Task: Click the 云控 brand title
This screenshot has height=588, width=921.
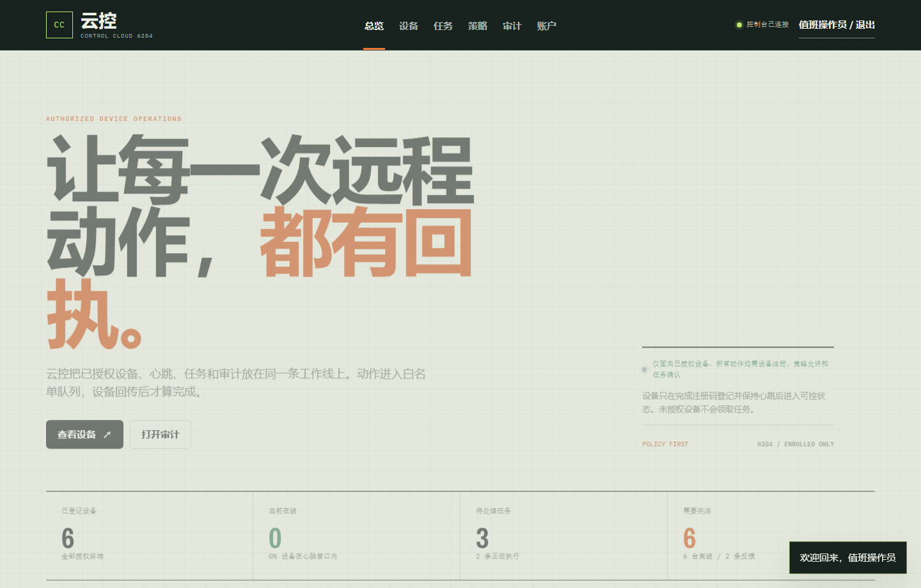Action: pos(99,21)
